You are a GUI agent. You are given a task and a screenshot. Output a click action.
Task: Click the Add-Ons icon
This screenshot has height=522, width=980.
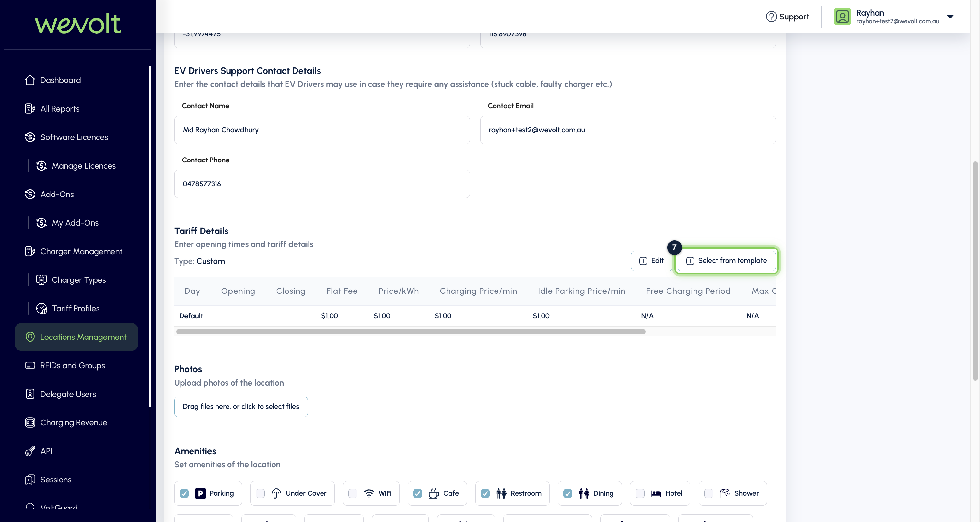pyautogui.click(x=30, y=194)
